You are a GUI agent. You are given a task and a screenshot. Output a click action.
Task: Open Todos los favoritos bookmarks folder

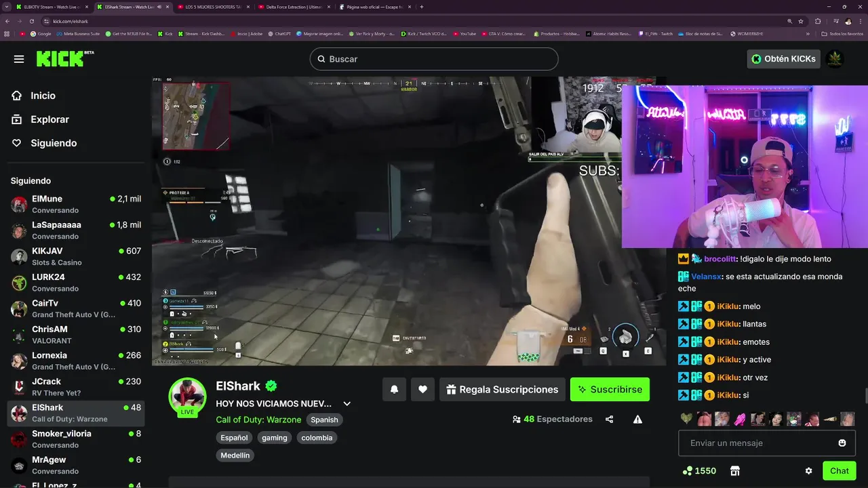(842, 33)
